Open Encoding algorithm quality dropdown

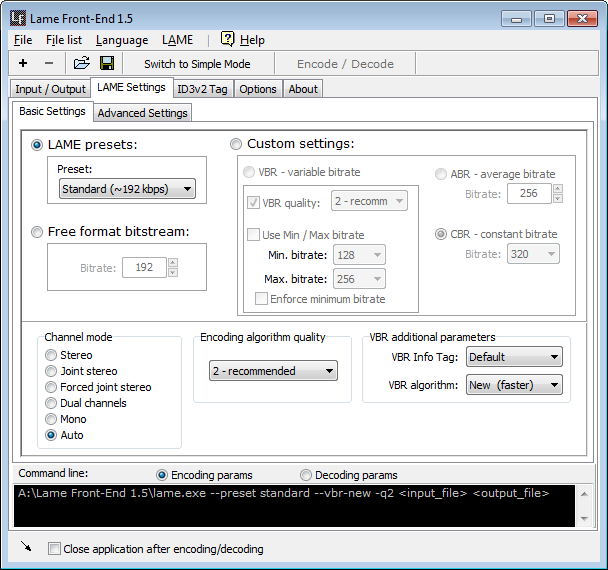[273, 371]
